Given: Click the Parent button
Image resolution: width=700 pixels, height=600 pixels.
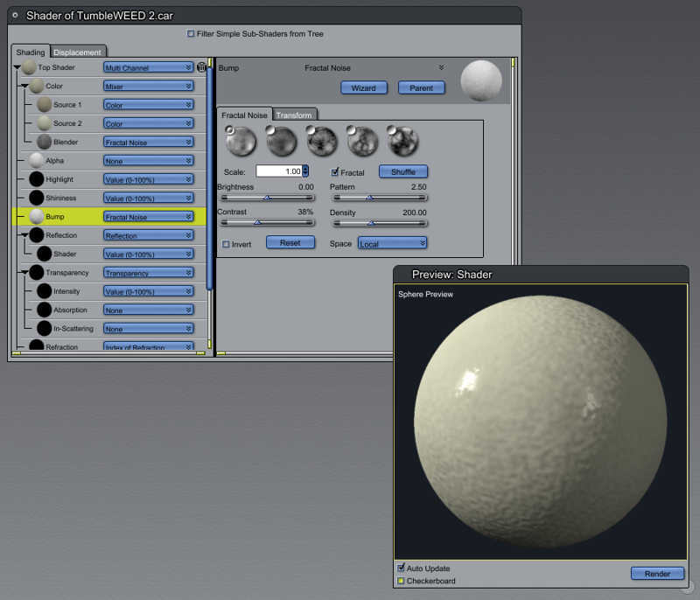Looking at the screenshot, I should 421,87.
